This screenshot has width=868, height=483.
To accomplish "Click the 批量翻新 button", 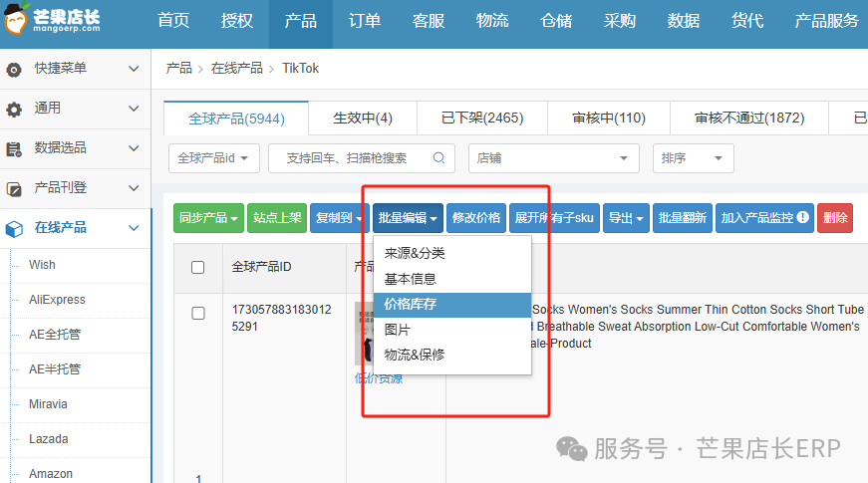I will click(682, 218).
